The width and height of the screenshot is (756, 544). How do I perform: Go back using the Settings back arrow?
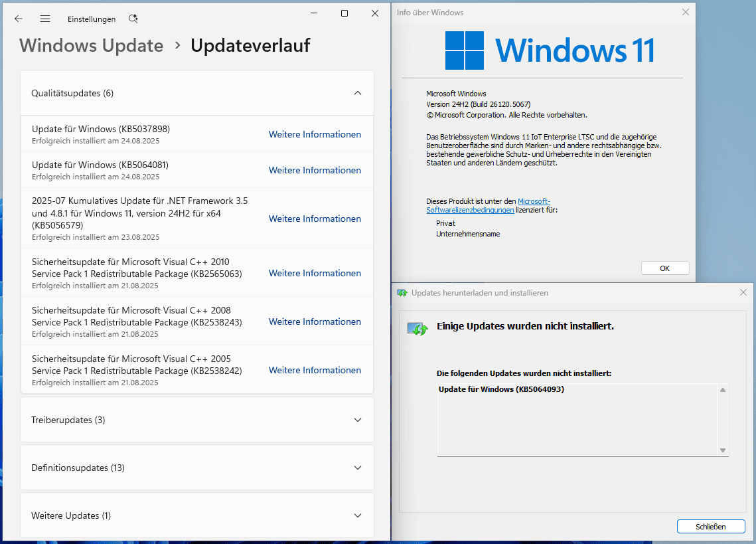click(x=19, y=19)
